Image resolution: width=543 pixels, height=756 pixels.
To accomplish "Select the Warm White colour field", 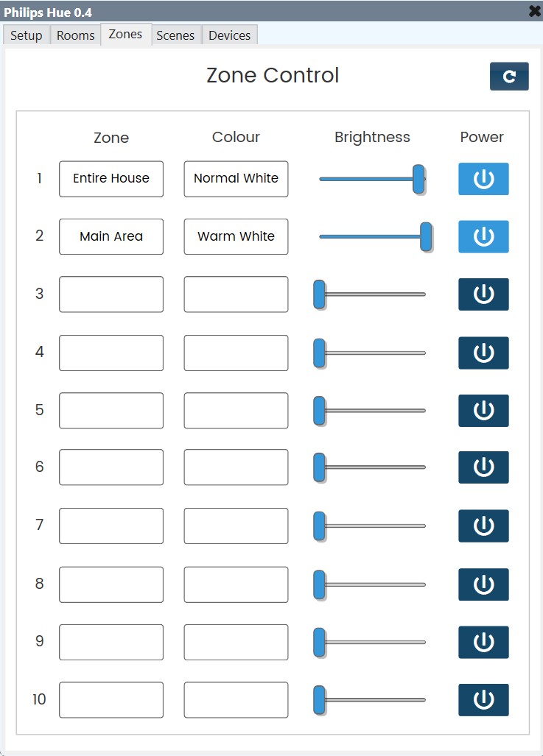I will 236,236.
